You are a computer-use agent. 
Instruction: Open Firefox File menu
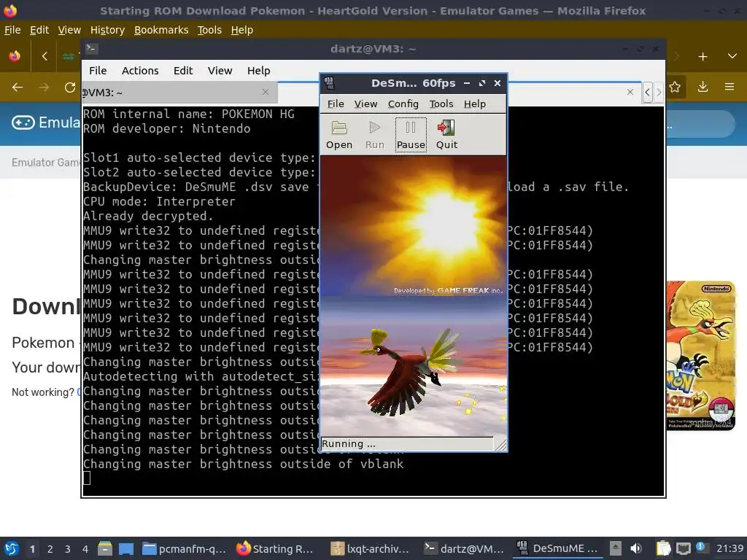coord(12,30)
